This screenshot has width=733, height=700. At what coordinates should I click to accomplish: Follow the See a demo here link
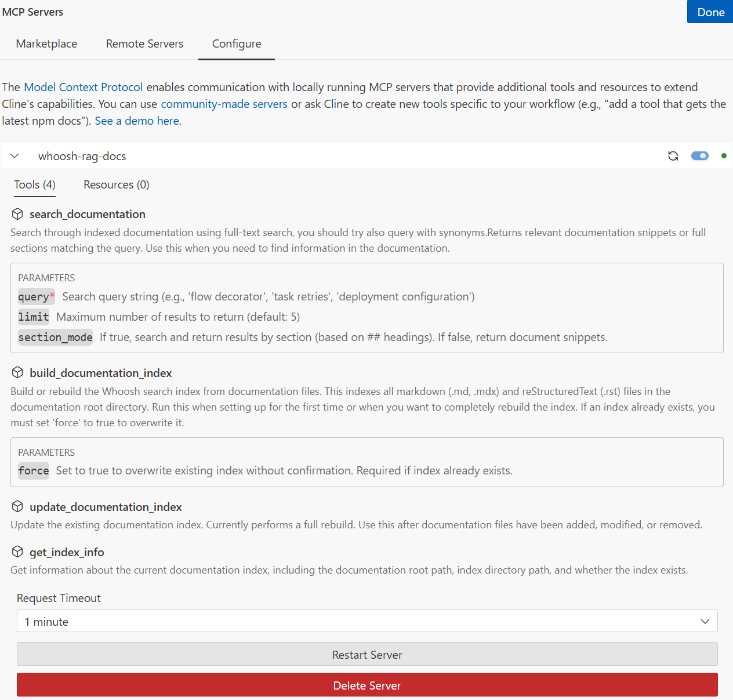138,121
